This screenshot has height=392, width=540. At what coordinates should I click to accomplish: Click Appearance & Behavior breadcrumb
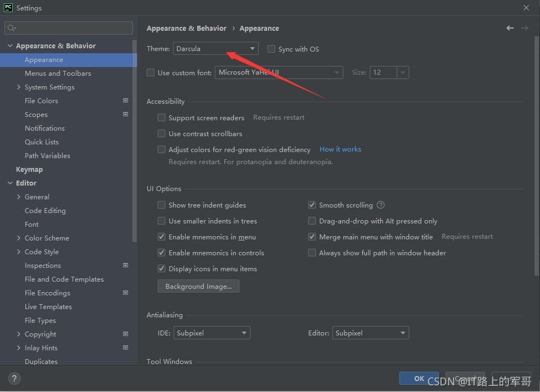pyautogui.click(x=186, y=28)
